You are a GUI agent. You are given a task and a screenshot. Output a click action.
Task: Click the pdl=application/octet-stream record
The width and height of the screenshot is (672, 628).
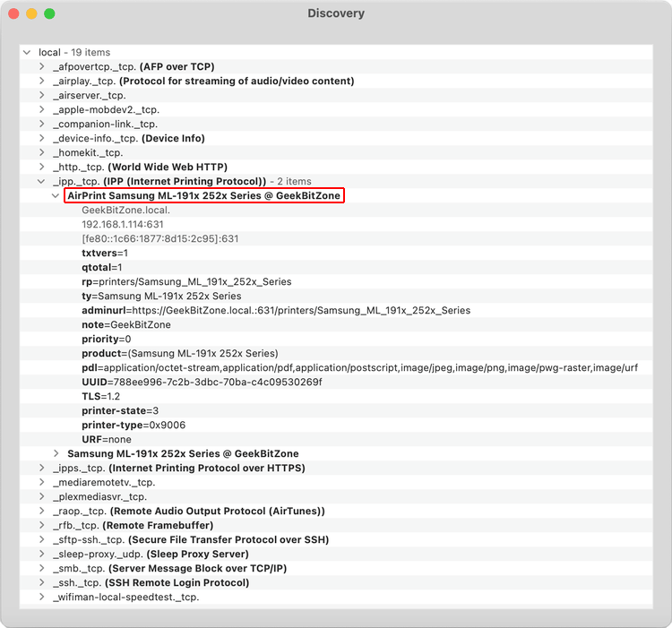359,368
